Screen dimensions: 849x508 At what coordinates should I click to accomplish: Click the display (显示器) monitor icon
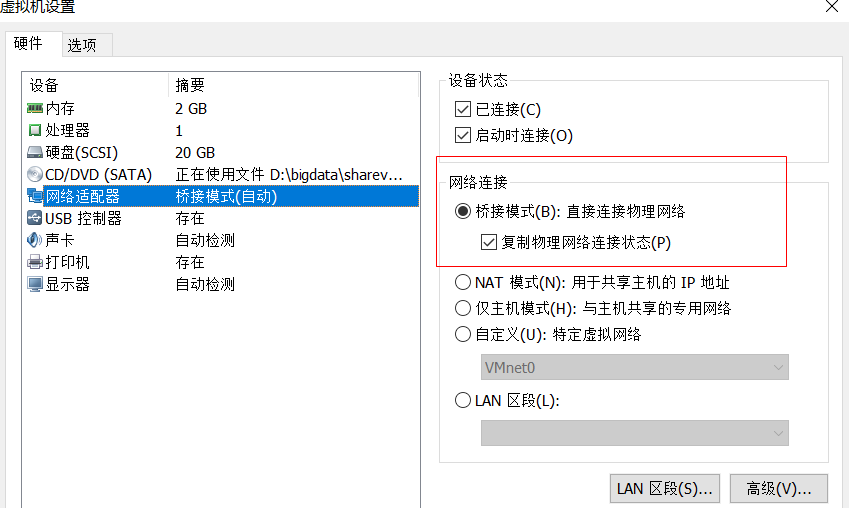point(35,284)
